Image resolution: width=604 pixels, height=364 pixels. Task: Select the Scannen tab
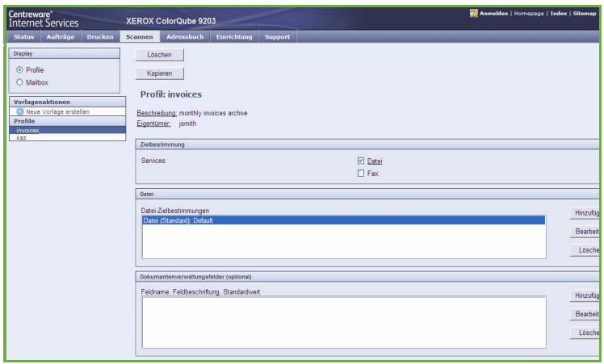click(x=140, y=36)
